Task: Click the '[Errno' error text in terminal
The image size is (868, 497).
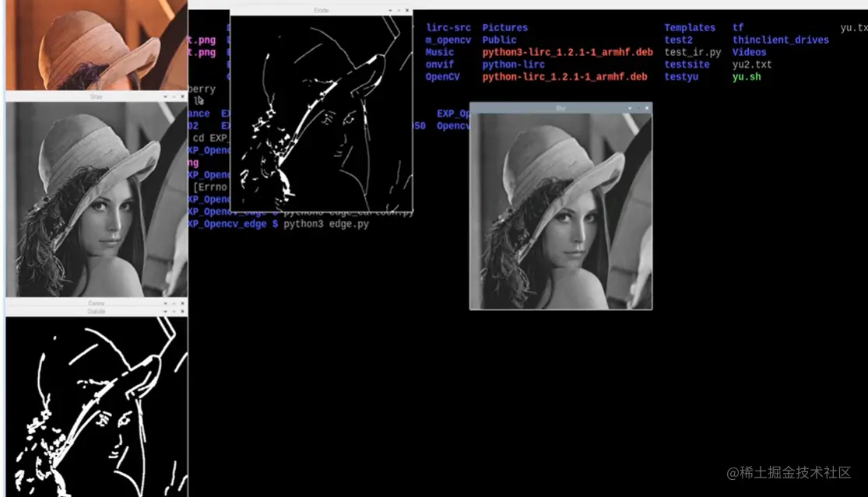Action: [210, 187]
